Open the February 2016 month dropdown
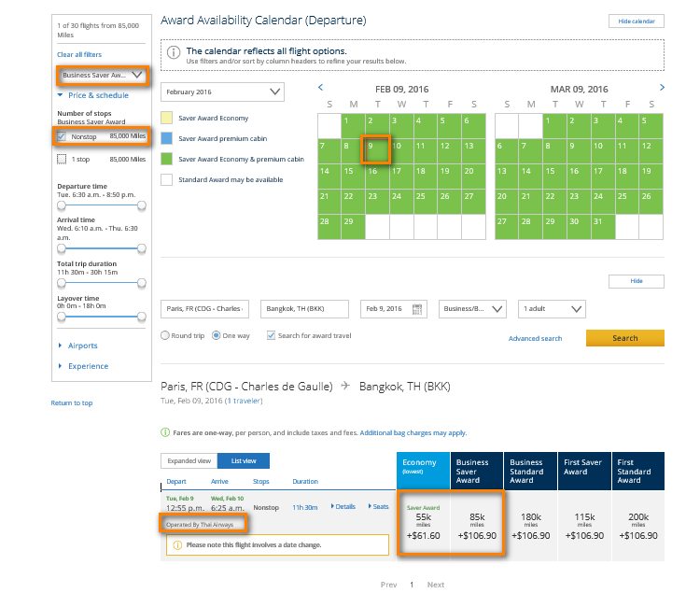Viewport: 700px width, 607px height. click(x=222, y=92)
